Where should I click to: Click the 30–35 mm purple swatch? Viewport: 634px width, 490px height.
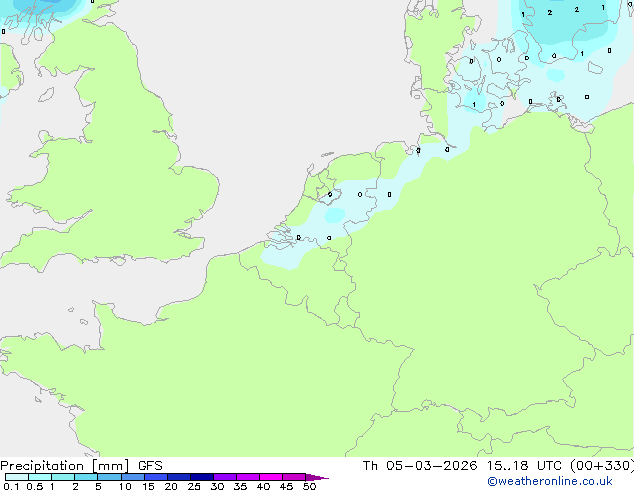coord(225,477)
